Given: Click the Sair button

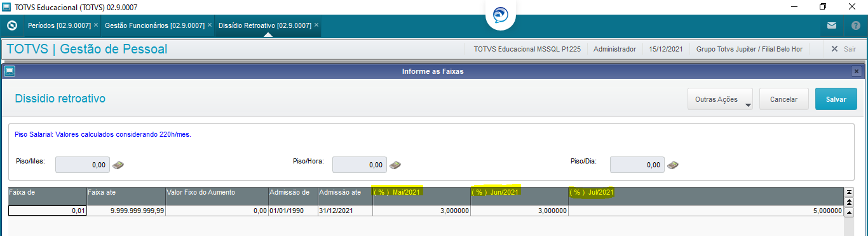Looking at the screenshot, I should pos(843,49).
